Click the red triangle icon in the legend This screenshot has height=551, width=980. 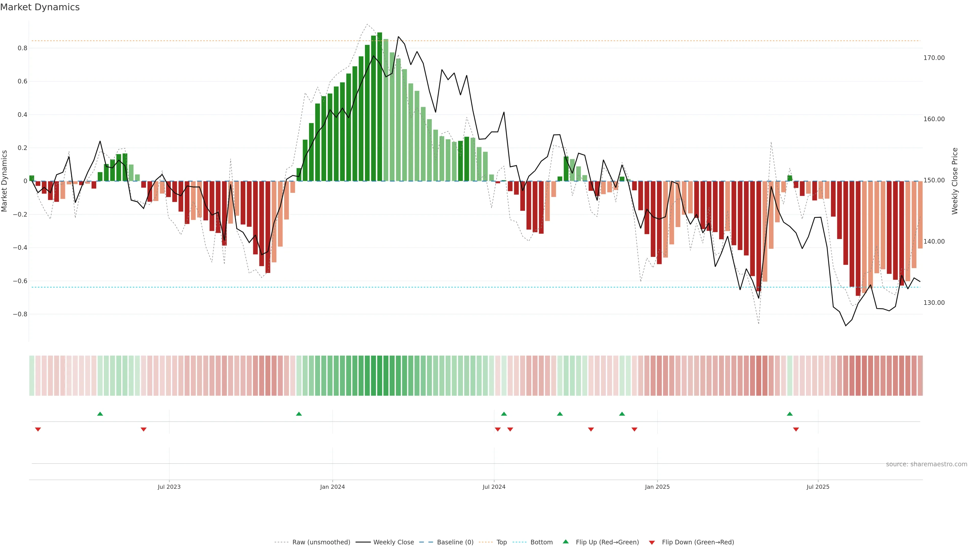(652, 542)
